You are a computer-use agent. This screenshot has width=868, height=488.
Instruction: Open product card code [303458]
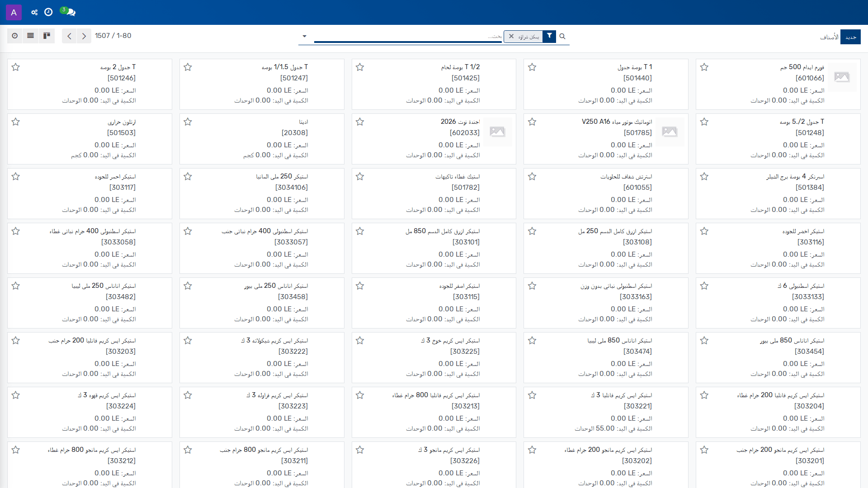[x=292, y=297]
